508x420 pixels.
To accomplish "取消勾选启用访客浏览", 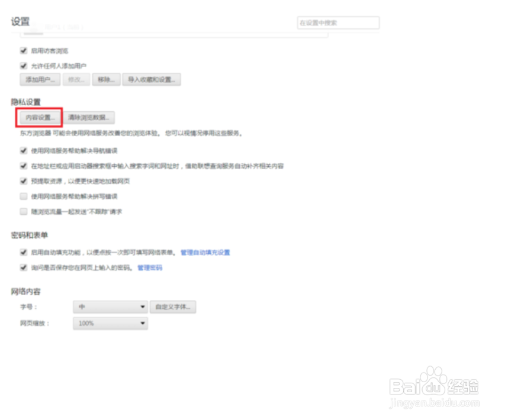I will 23,51.
